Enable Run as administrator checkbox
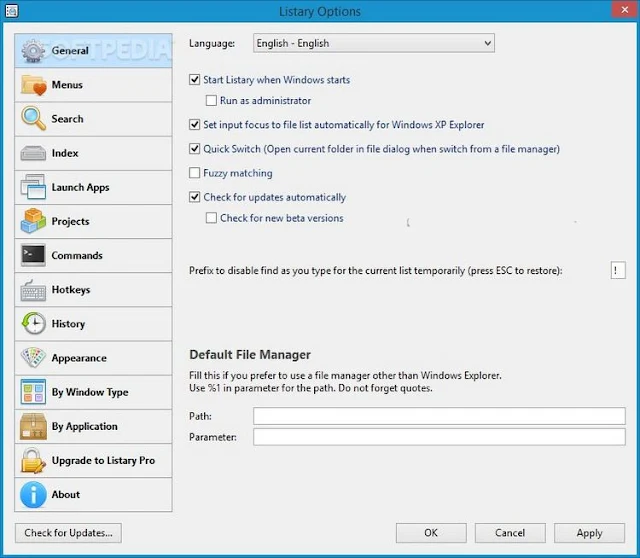Viewport: 640px width, 558px height. point(211,100)
